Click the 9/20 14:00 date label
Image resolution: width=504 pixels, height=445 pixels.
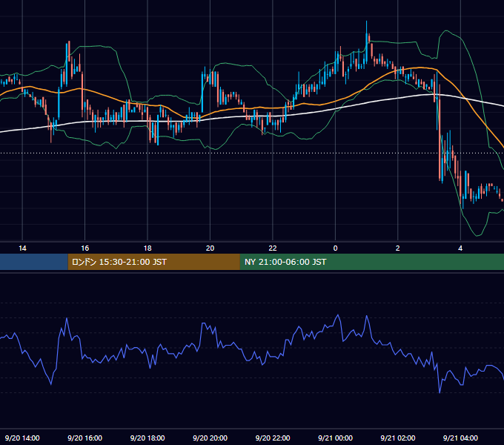(22, 438)
